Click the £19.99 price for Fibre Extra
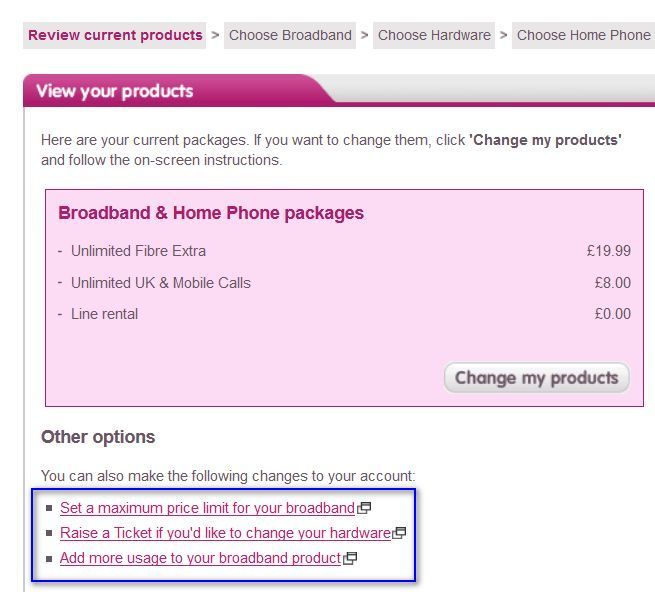The image size is (655, 592). [x=608, y=251]
